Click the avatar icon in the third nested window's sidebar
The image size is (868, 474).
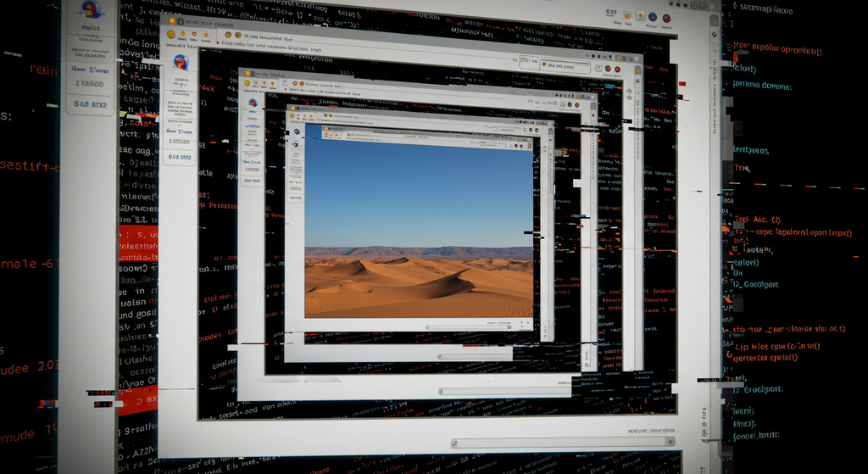(x=253, y=103)
